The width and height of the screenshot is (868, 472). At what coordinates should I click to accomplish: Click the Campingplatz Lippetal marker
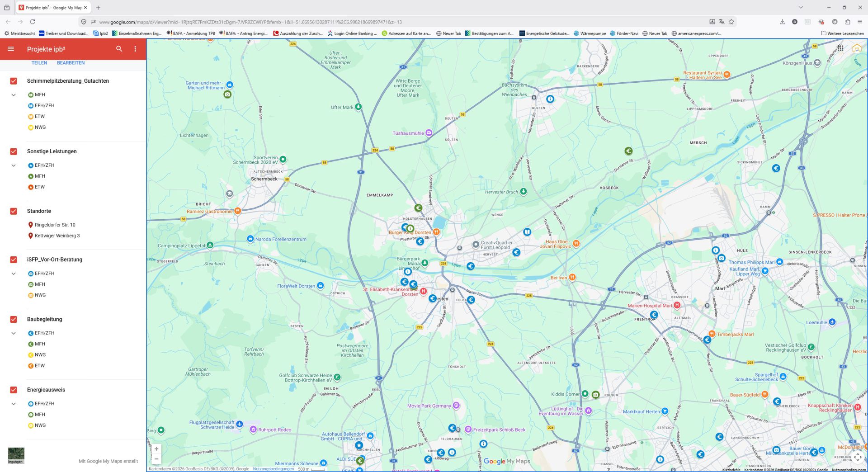[x=210, y=245]
